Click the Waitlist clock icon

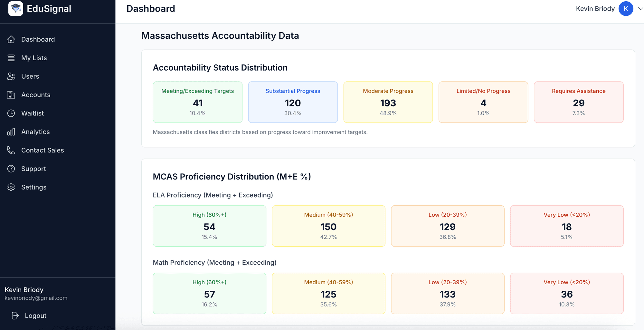point(11,113)
